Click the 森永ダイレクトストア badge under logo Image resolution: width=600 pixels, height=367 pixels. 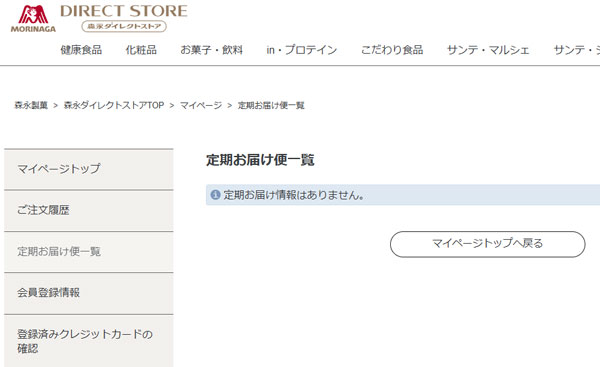[124, 26]
